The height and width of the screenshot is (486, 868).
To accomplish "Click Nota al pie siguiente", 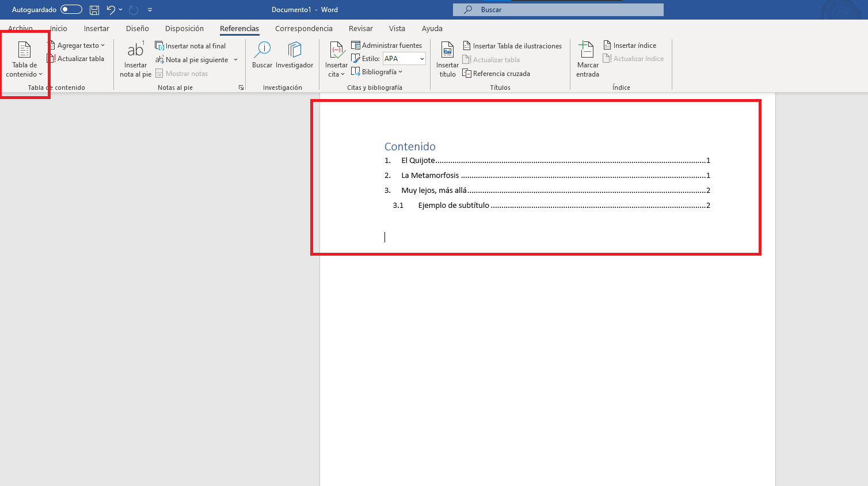I will (192, 60).
